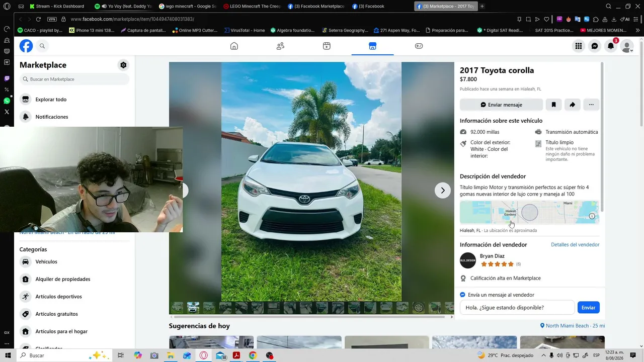Screen dimensions: 644x362
Task: Open the listing's more options (three dots)
Action: [x=591, y=105]
